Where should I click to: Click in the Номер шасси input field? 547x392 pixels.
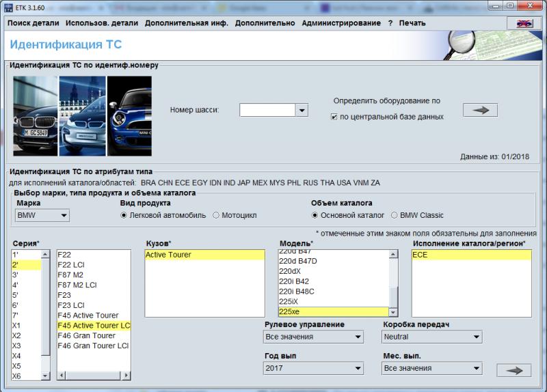point(267,111)
